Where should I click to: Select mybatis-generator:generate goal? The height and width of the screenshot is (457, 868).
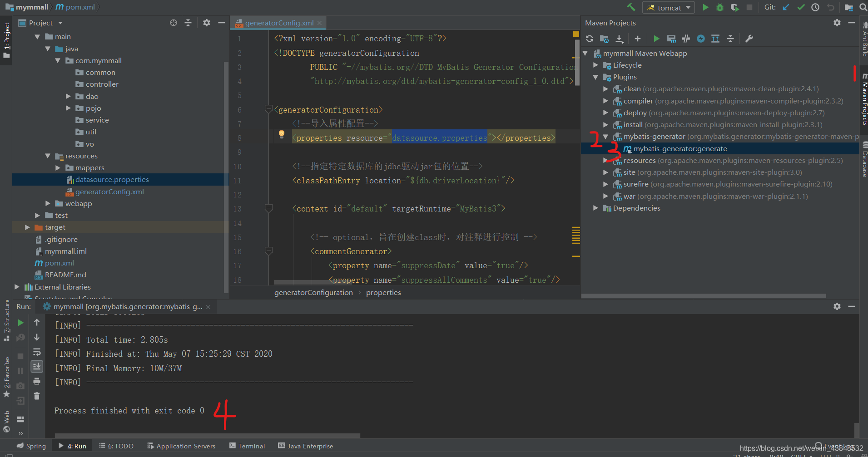tap(680, 148)
